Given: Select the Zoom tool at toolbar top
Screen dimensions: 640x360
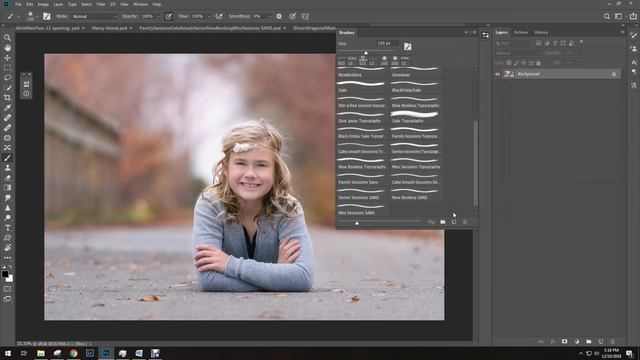Looking at the screenshot, I should pos(7,38).
